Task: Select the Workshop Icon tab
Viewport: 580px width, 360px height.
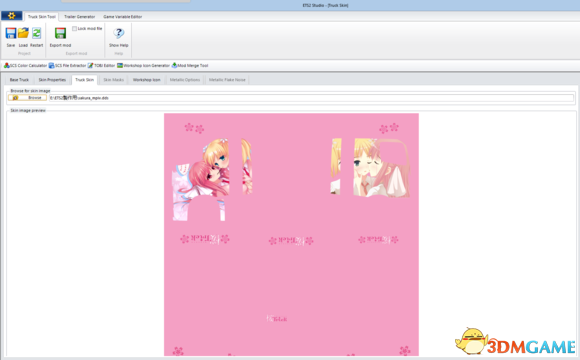Action: pos(146,80)
